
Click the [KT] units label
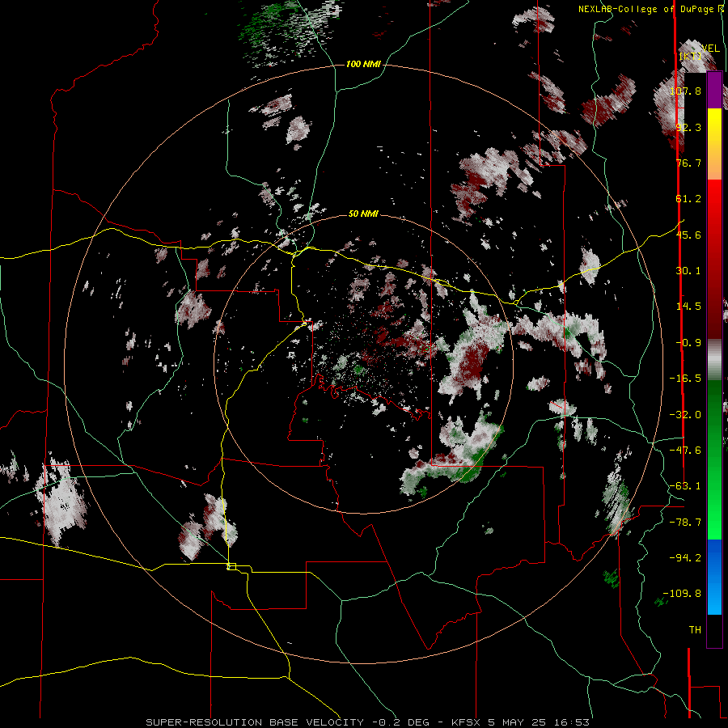coord(690,56)
